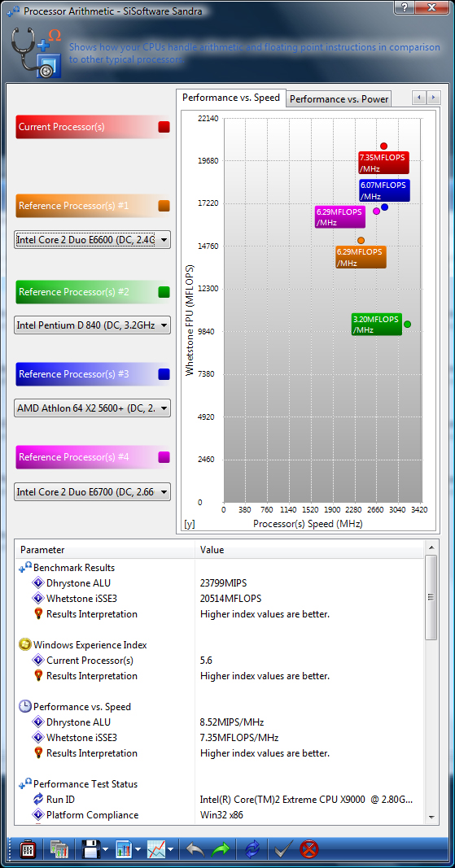Open the bar chart icon dropdown arrow

(x=138, y=849)
